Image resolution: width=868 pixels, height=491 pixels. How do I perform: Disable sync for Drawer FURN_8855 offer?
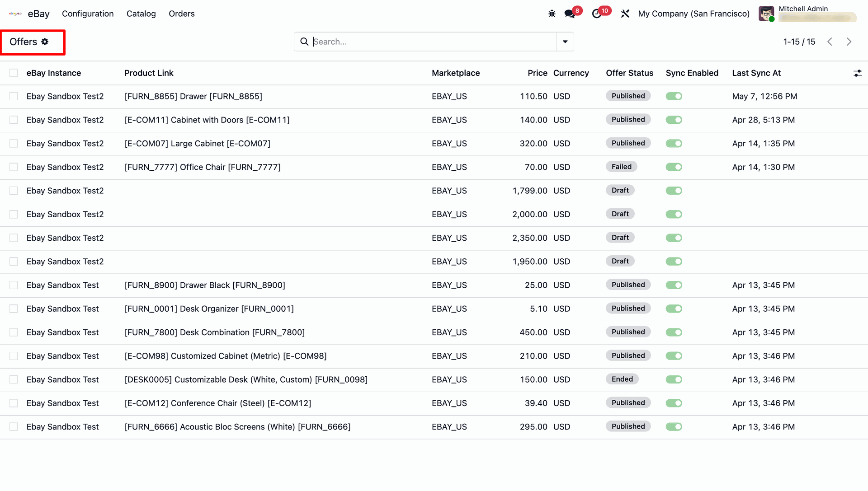coord(674,96)
